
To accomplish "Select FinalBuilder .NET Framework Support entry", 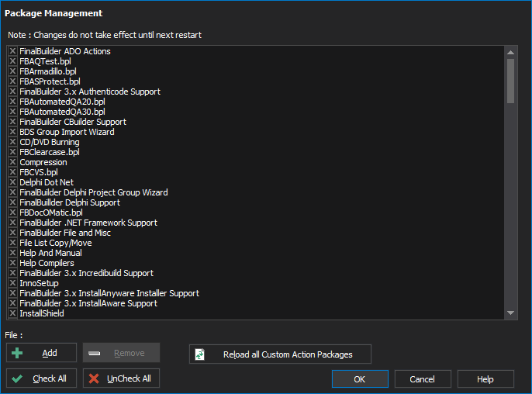I will click(88, 223).
